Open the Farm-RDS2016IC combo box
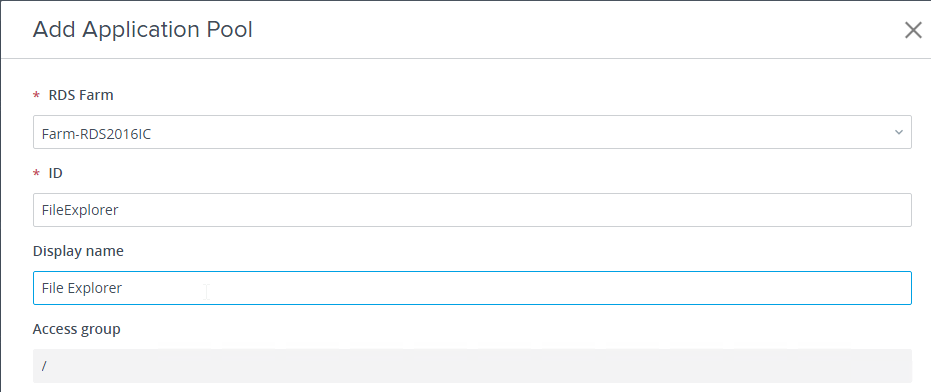 tap(472, 132)
